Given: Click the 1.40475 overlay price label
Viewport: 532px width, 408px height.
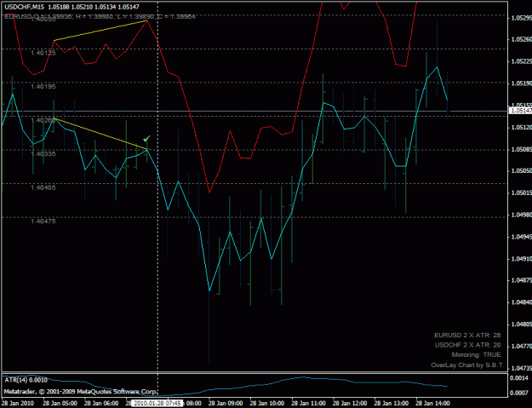Looking at the screenshot, I should (x=43, y=221).
